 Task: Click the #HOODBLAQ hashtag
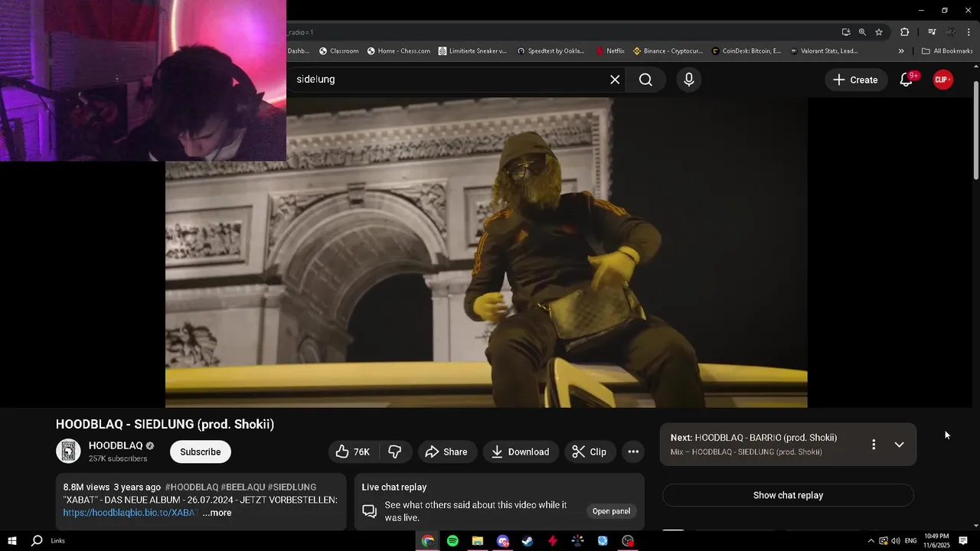tap(191, 487)
